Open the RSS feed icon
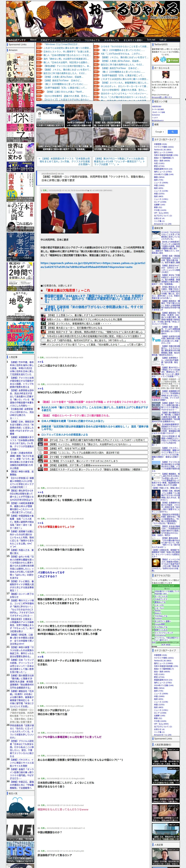 tap(156, 60)
